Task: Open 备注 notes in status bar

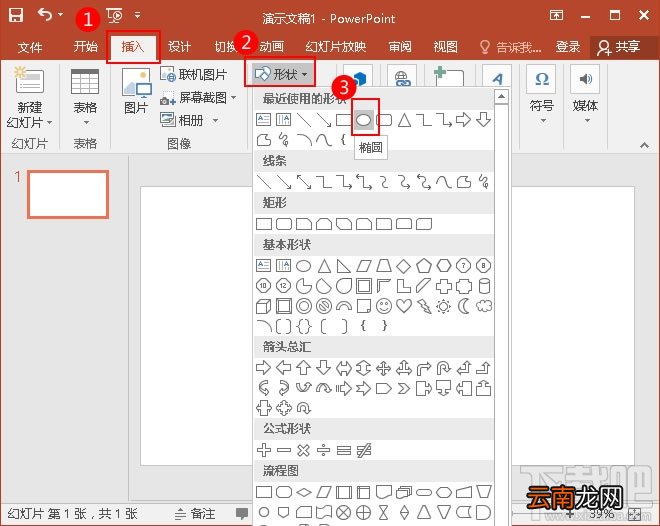Action: point(195,513)
